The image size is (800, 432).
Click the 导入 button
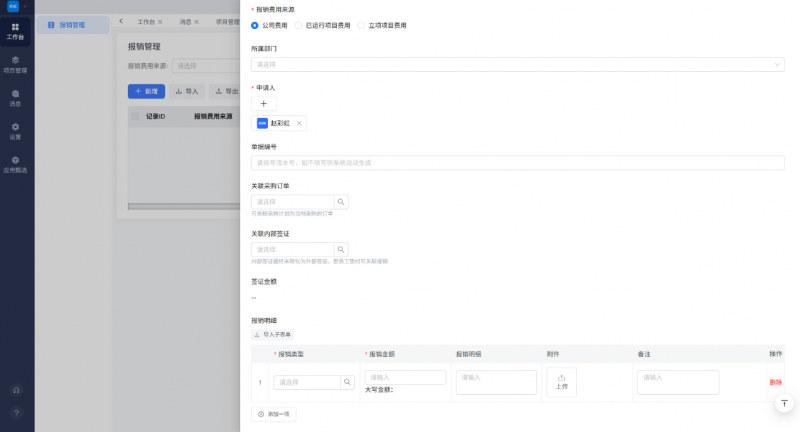[187, 91]
